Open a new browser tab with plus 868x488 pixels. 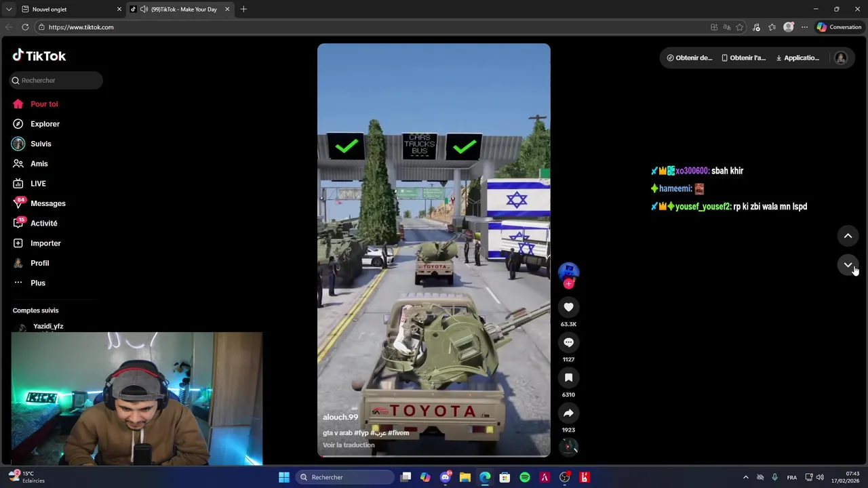(243, 9)
